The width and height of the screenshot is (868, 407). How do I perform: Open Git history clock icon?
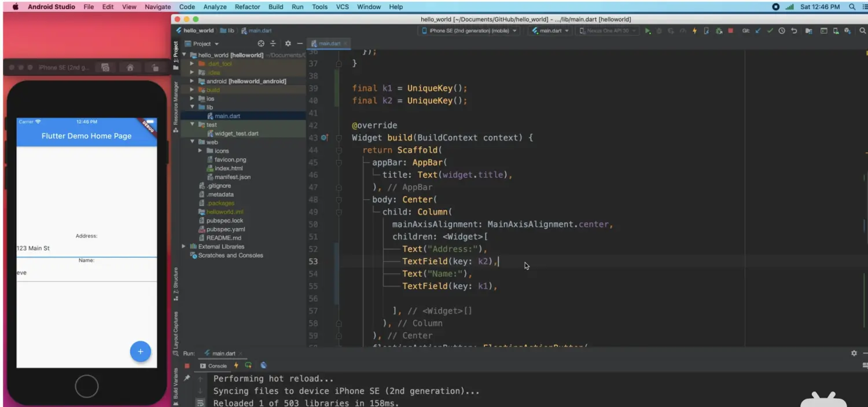[x=782, y=31]
